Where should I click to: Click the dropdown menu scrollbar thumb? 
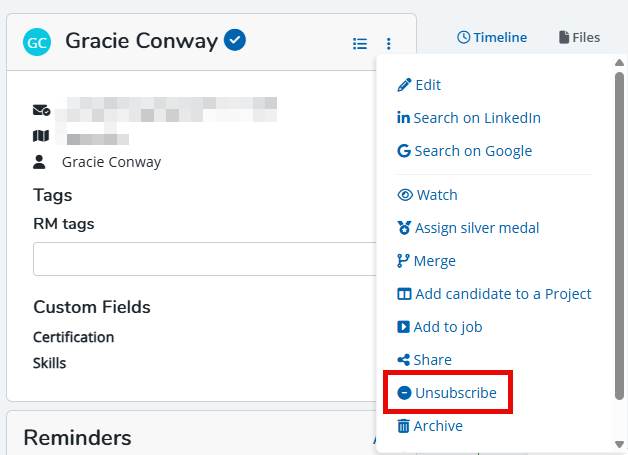pos(619,236)
